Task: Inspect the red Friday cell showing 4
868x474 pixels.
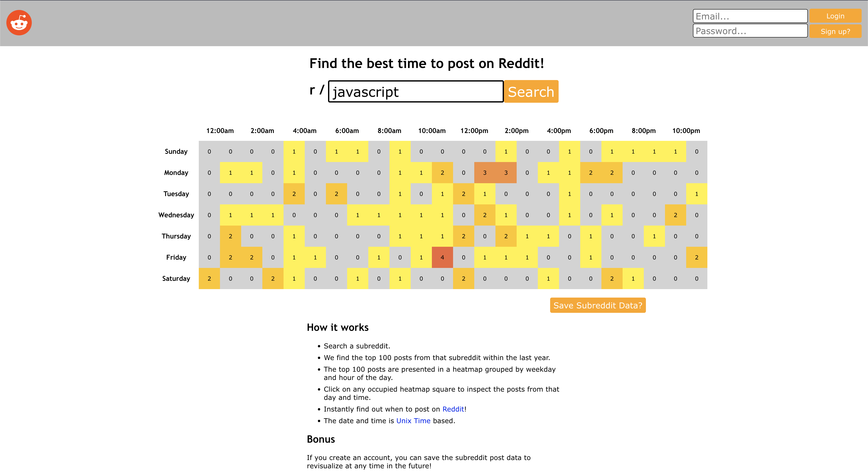Action: 442,257
